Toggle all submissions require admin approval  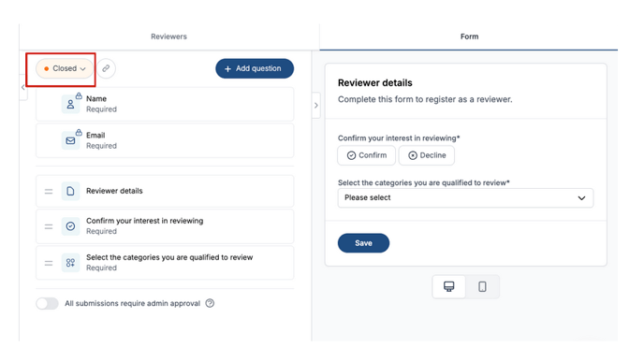[x=47, y=303]
